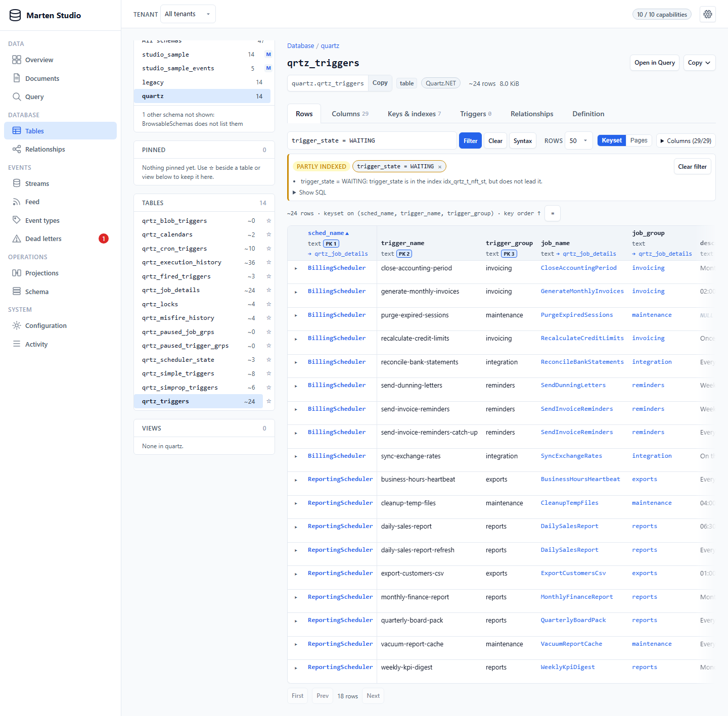Click the Projections icon
The height and width of the screenshot is (716, 728).
pyautogui.click(x=17, y=273)
